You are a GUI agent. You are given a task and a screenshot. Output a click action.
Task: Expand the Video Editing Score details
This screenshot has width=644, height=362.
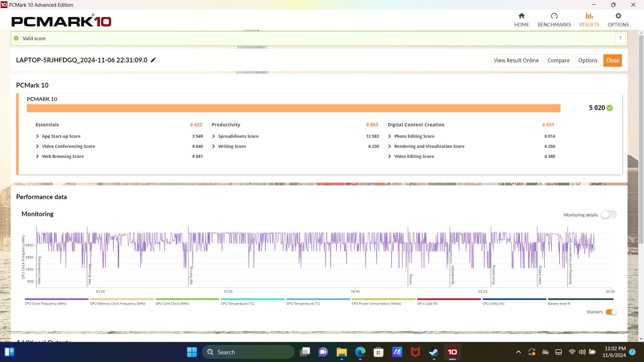tap(390, 156)
